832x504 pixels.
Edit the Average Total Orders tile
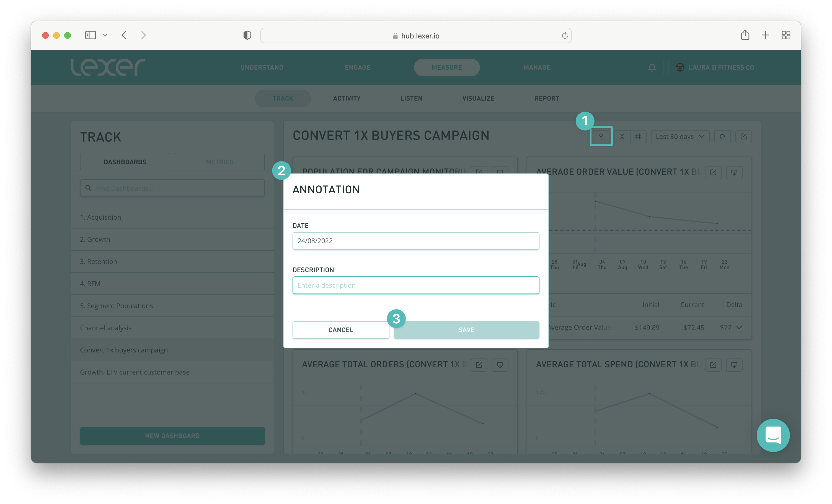click(x=479, y=365)
